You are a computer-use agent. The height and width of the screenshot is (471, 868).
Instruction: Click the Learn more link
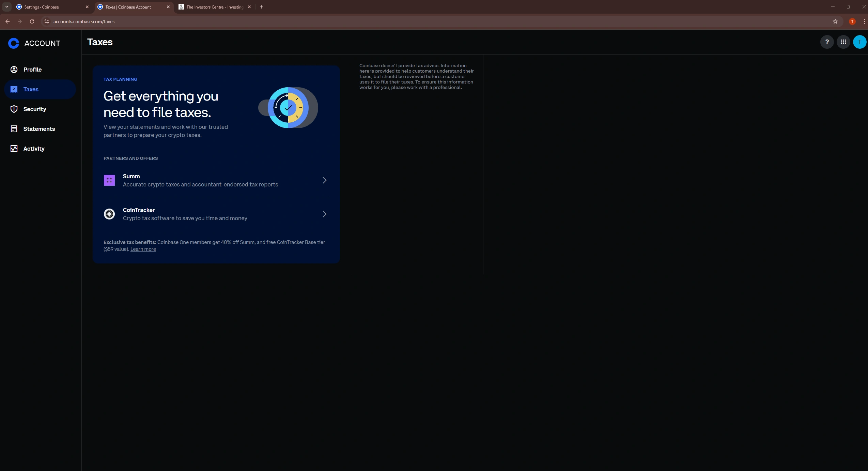point(143,249)
